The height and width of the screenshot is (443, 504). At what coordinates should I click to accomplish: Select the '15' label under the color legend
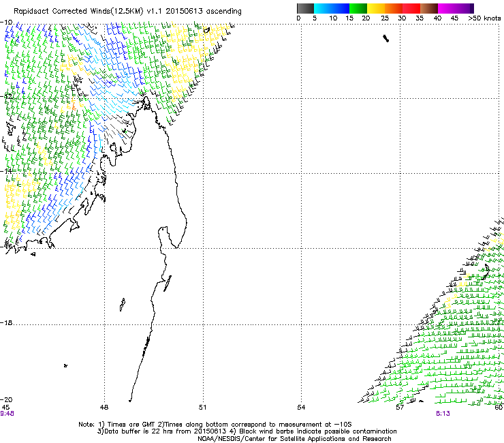tap(349, 18)
